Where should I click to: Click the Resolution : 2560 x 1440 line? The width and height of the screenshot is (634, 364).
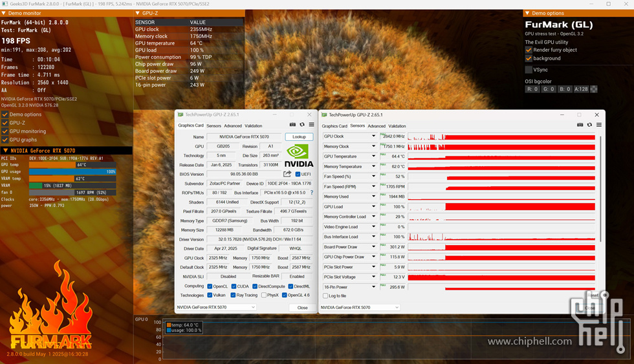35,82
